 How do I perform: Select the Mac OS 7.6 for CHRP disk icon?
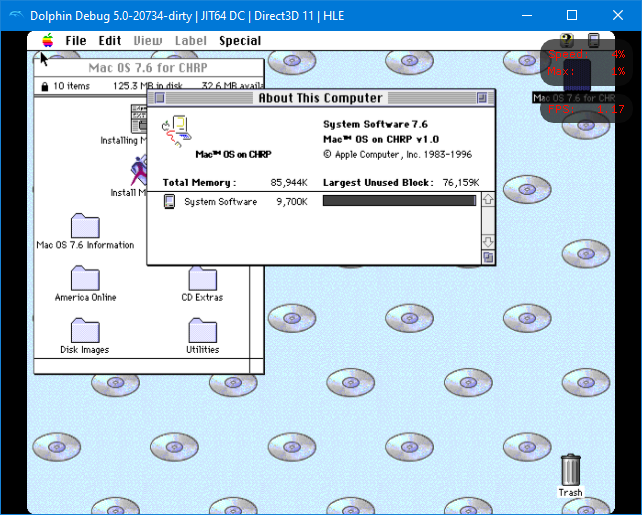click(x=577, y=76)
